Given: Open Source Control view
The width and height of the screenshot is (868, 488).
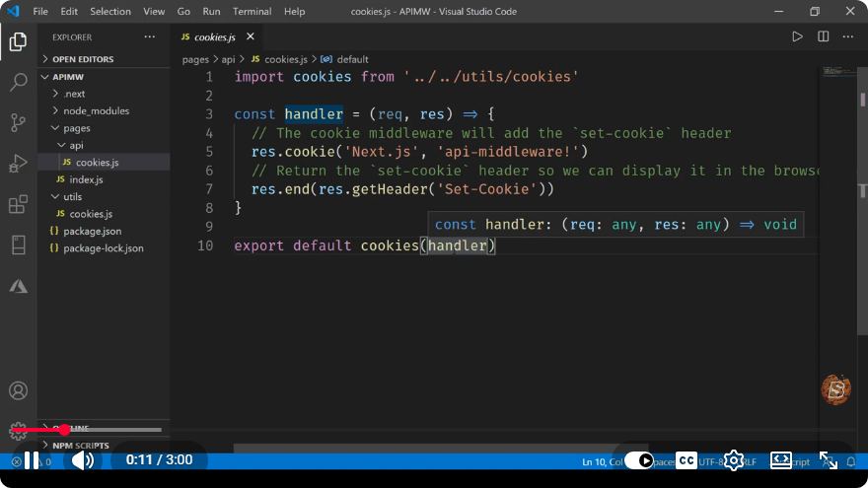Looking at the screenshot, I should coord(19,122).
